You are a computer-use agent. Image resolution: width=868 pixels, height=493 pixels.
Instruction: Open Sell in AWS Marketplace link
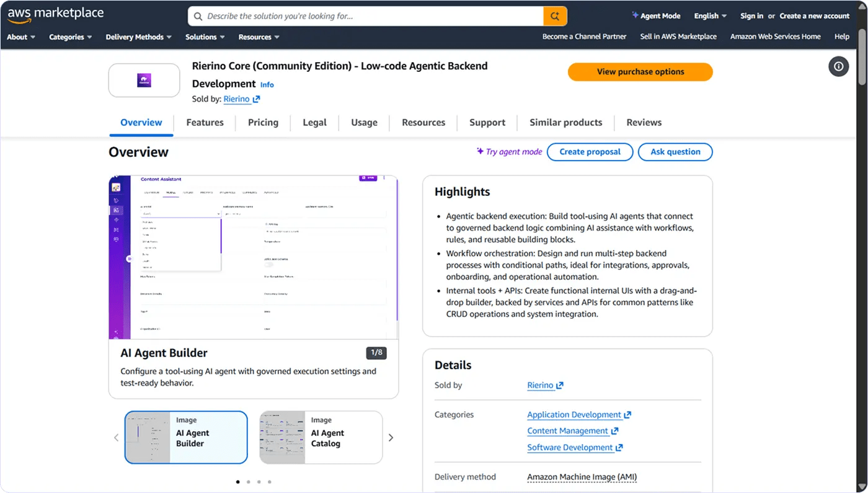(678, 37)
